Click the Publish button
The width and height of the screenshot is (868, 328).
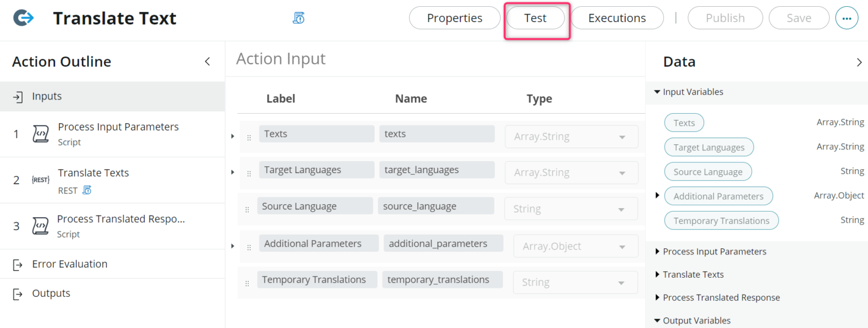click(x=725, y=18)
